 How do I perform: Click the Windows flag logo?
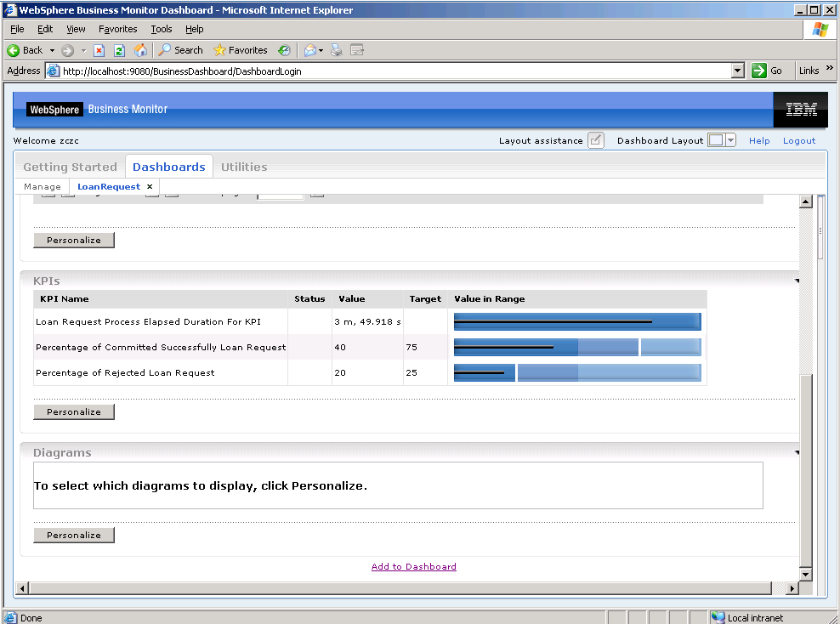click(x=820, y=30)
